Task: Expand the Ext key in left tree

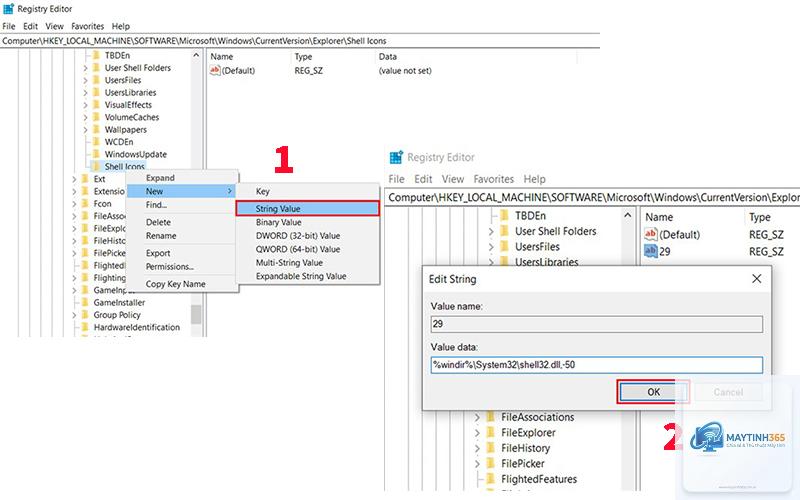Action: (x=74, y=179)
